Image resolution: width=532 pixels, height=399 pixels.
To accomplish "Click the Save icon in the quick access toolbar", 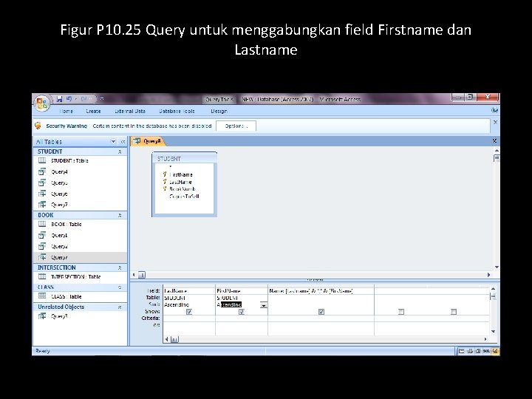I will (60, 99).
